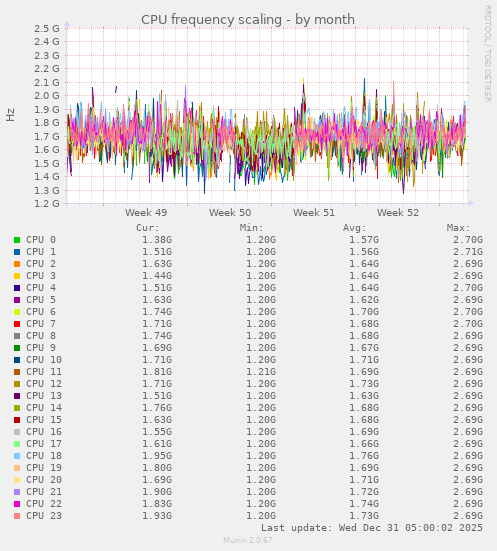
Task: Click the CPU 1 blue color swatch
Action: (17, 252)
